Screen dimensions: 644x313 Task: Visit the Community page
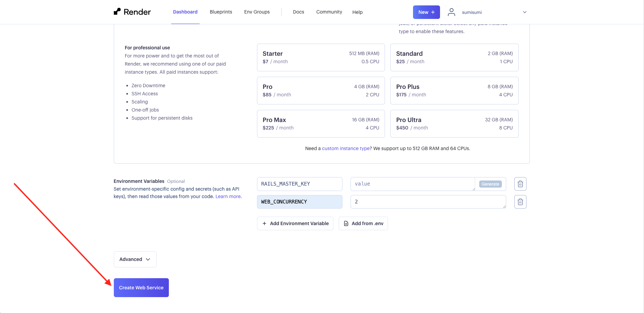click(329, 12)
